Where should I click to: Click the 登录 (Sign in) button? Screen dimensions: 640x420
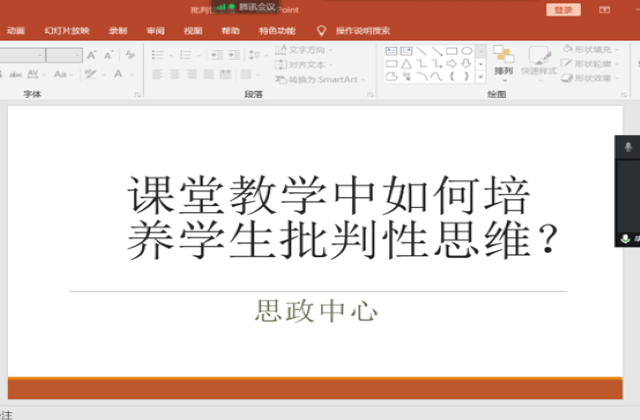[x=564, y=9]
